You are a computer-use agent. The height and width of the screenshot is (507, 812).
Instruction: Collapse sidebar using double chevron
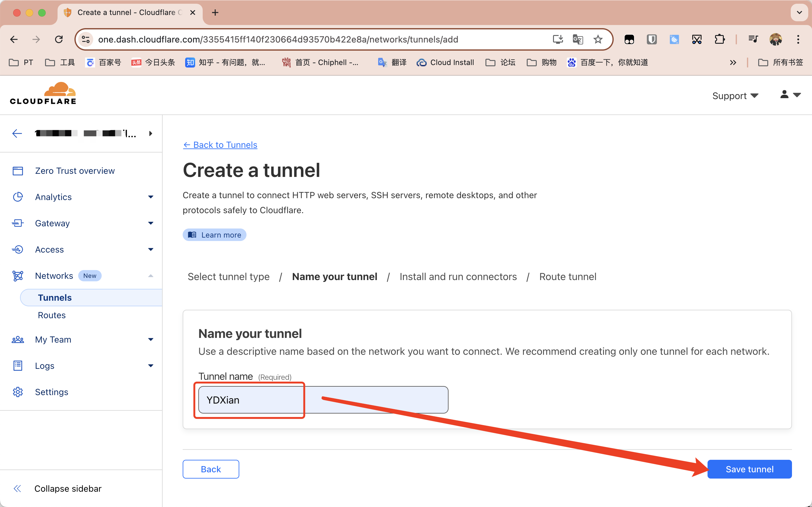(18, 489)
